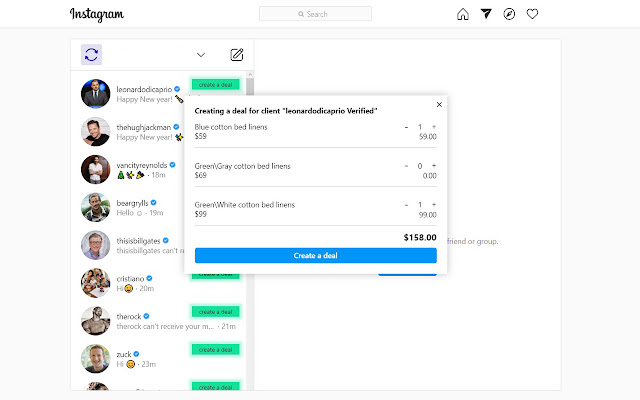This screenshot has width=640, height=400.
Task: Expand the account switcher chevron
Action: tap(201, 55)
